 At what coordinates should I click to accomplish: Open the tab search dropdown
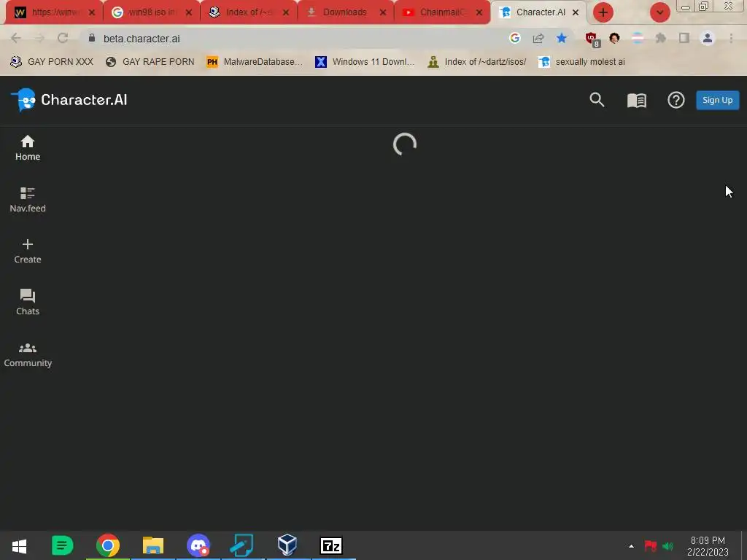[x=659, y=12]
